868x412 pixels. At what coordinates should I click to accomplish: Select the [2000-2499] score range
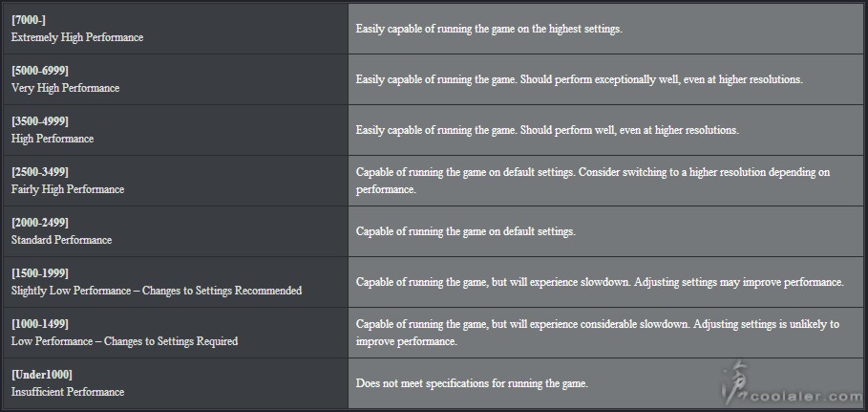(40, 223)
